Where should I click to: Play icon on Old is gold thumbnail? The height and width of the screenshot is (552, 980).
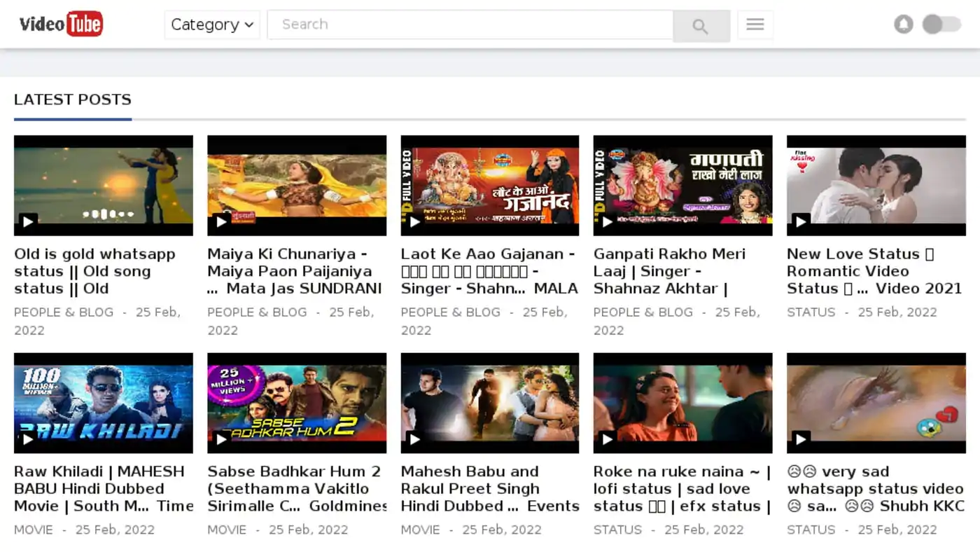point(27,222)
